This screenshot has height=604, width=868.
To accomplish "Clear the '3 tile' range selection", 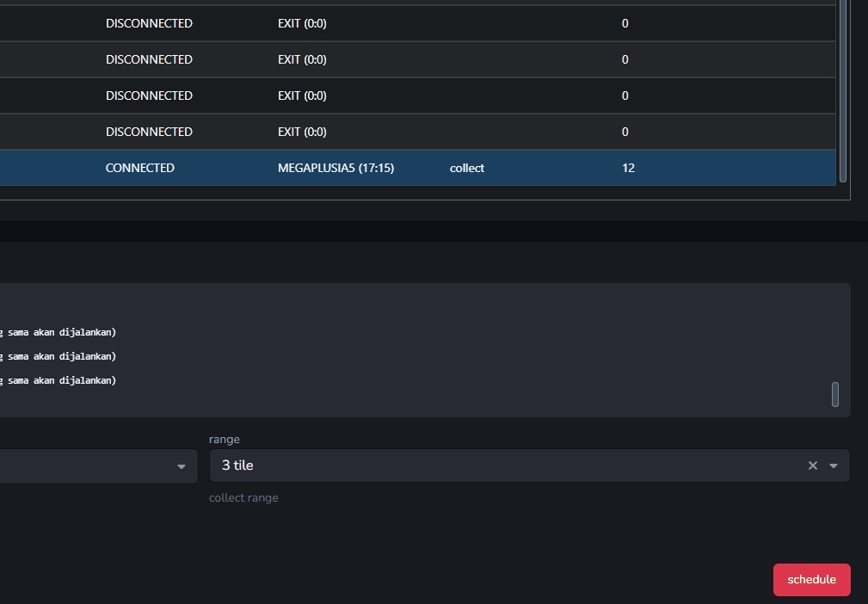I will click(812, 465).
